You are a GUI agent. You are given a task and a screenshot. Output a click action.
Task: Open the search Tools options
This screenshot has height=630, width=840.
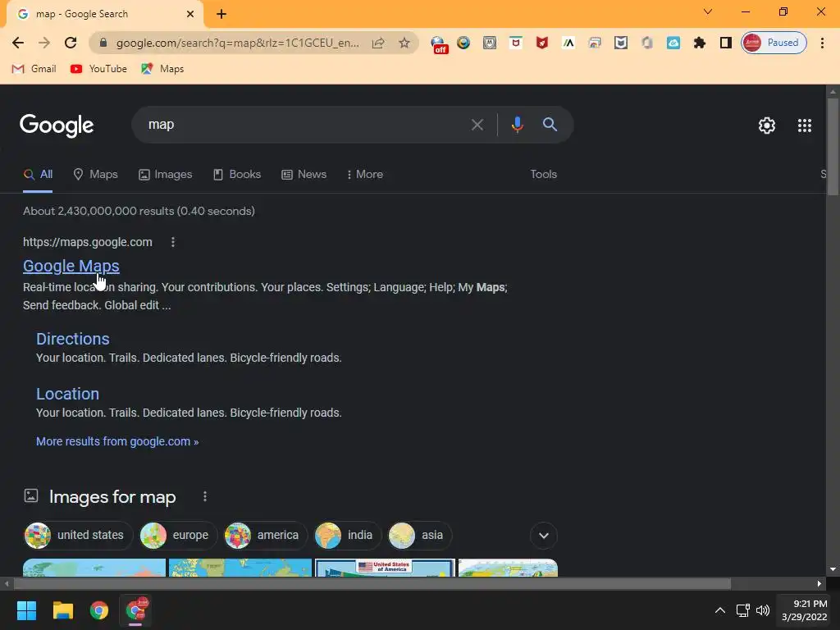point(543,174)
